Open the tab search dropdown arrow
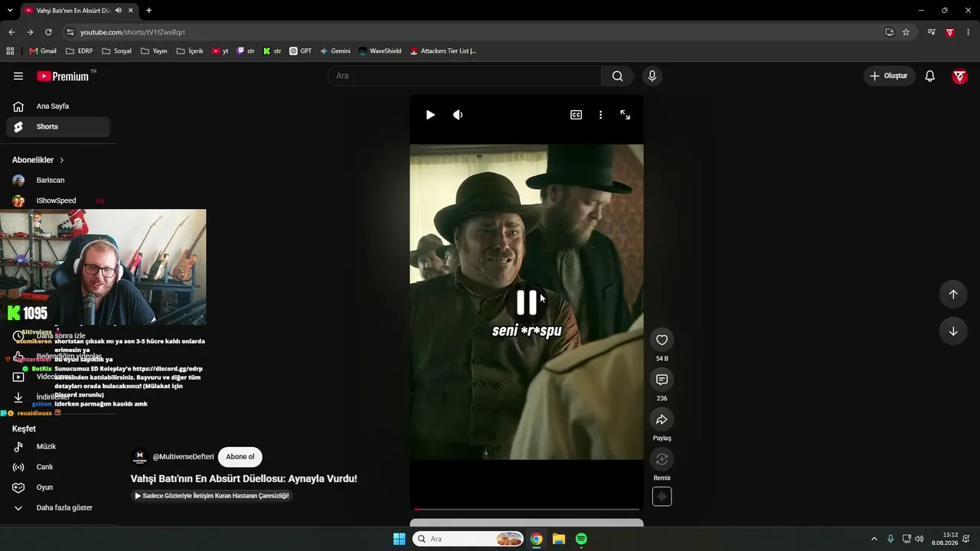The image size is (980, 551). pyautogui.click(x=10, y=11)
